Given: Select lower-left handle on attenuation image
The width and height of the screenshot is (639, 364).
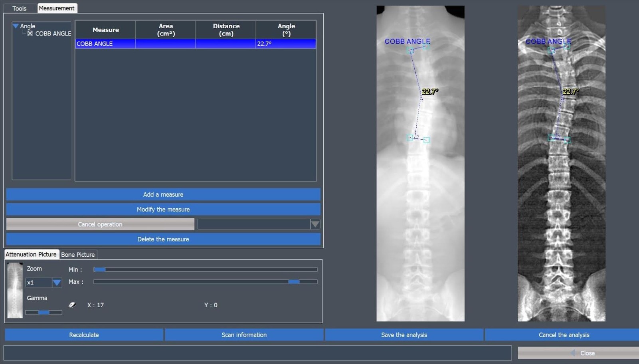Looking at the screenshot, I should 410,137.
